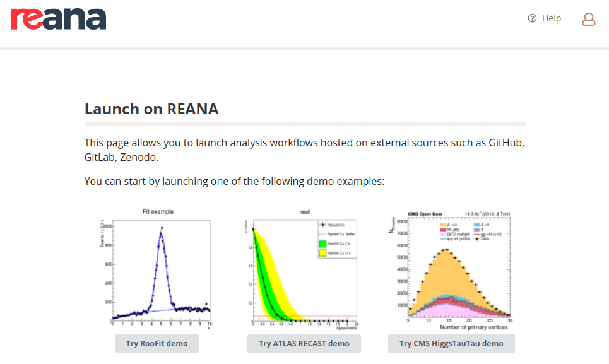The height and width of the screenshot is (364, 609).
Task: Open the user profile icon
Action: click(588, 19)
